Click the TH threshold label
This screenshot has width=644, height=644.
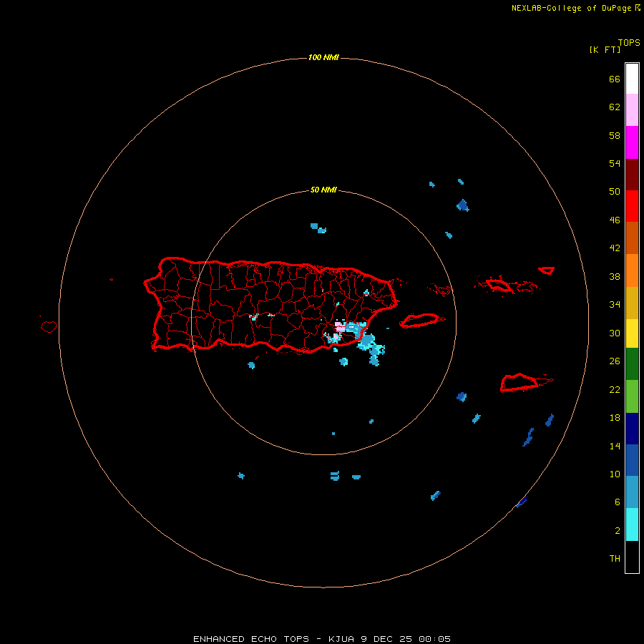click(x=615, y=559)
